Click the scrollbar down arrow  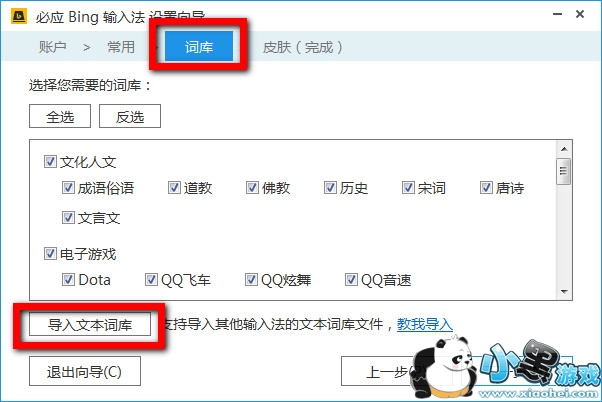point(564,292)
